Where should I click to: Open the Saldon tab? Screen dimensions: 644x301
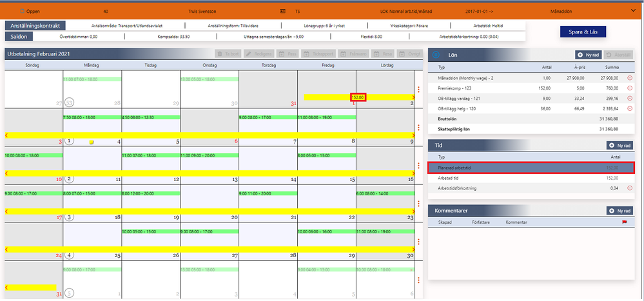click(19, 37)
